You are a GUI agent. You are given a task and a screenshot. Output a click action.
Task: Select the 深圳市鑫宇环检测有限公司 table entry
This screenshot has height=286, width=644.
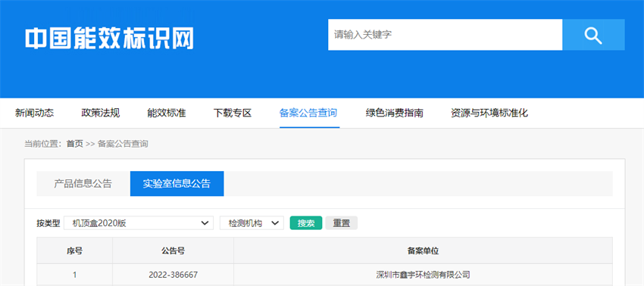423,275
